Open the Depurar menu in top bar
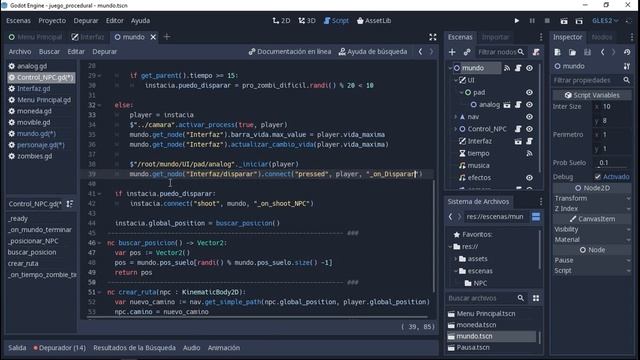640x360 pixels. click(86, 20)
